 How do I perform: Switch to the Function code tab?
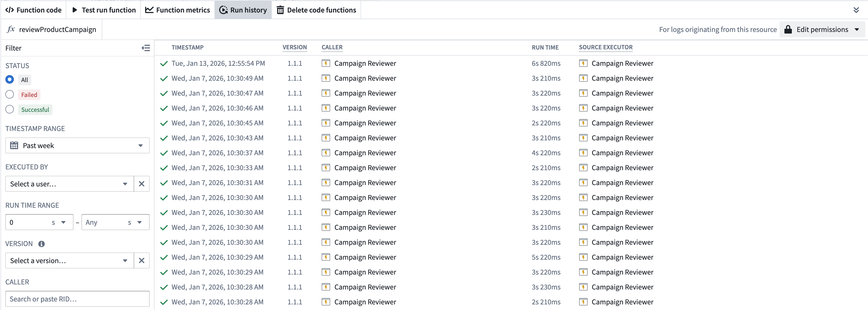pyautogui.click(x=33, y=10)
